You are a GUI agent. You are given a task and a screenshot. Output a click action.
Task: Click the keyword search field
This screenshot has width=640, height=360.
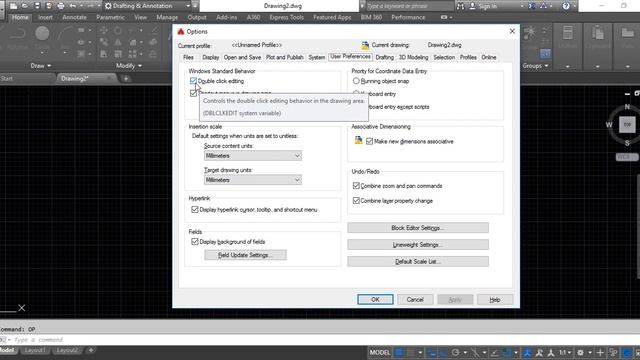pyautogui.click(x=409, y=6)
